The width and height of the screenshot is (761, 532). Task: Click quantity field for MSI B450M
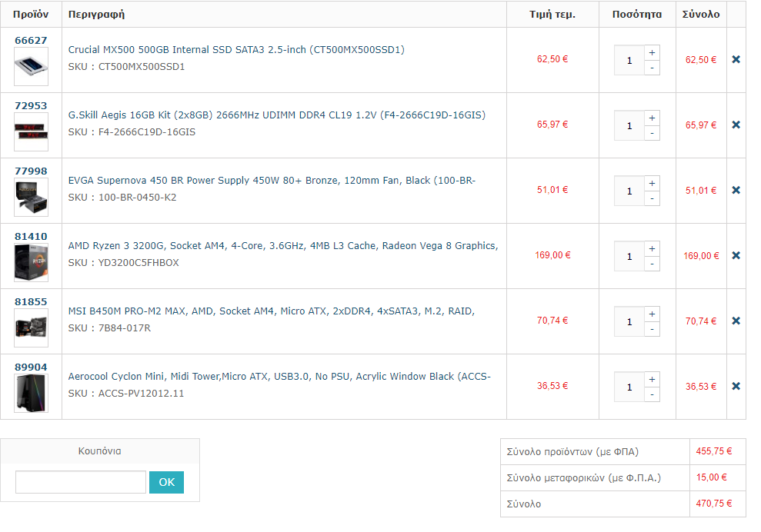click(629, 321)
